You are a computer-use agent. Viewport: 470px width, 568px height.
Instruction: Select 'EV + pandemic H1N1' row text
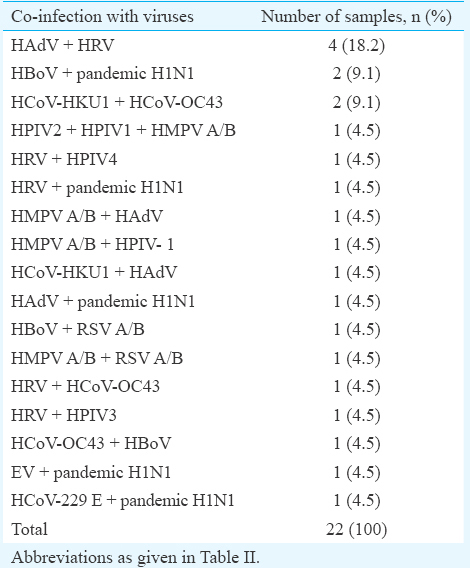point(91,472)
